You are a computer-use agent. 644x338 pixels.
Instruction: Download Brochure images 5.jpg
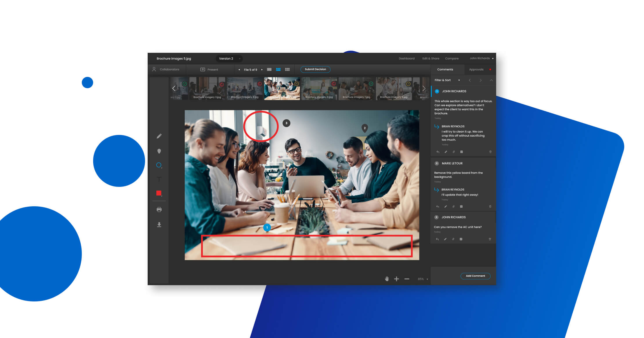(x=159, y=225)
